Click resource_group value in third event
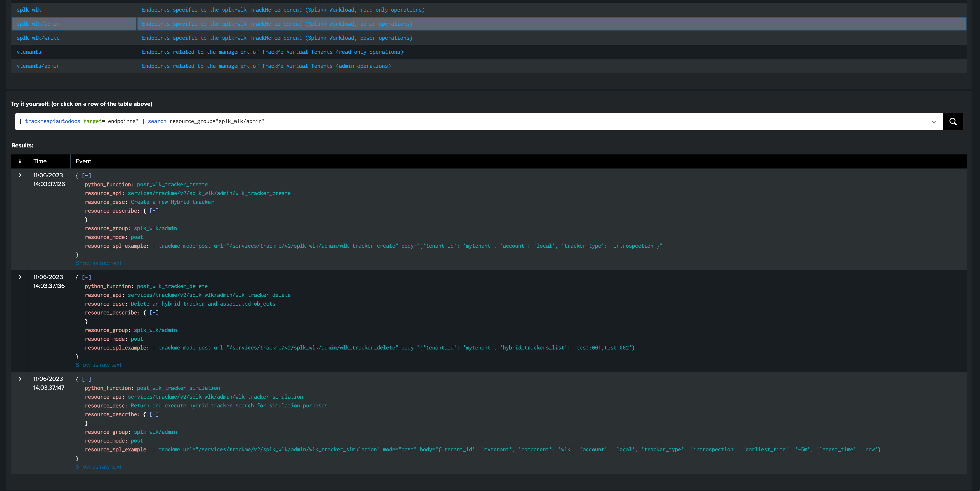 pos(155,432)
